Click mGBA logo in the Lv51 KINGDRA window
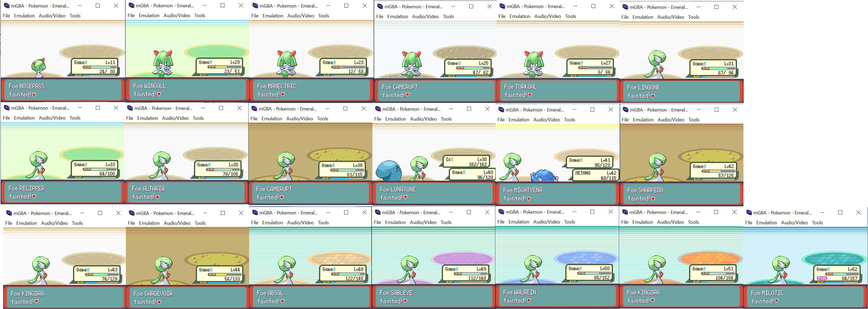The image size is (868, 309). click(x=625, y=212)
